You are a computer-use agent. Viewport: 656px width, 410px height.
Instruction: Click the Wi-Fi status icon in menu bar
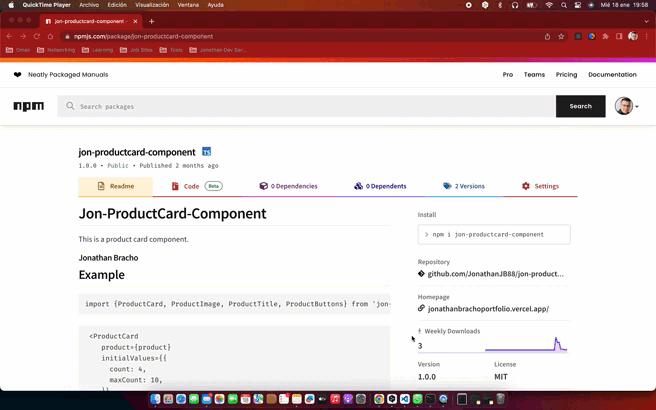coord(549,5)
